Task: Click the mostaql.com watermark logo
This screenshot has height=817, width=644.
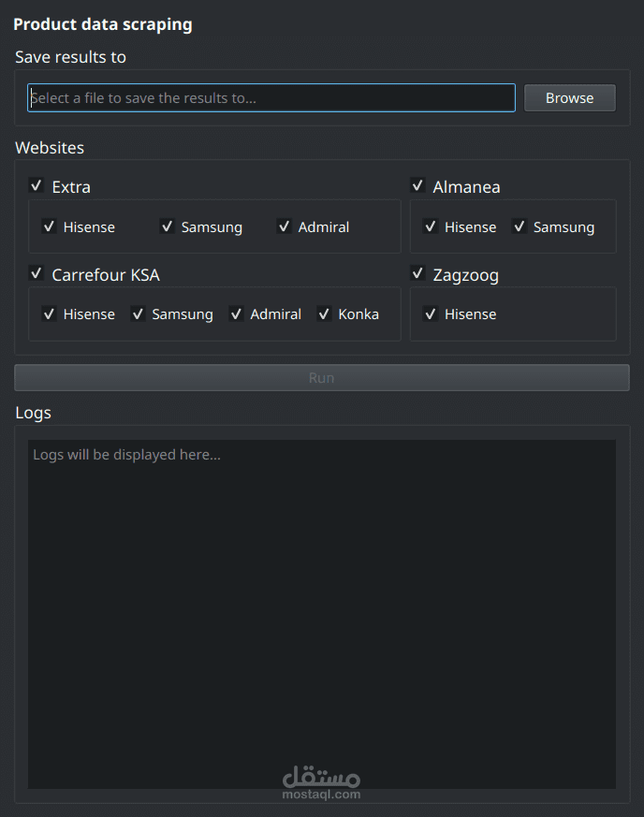Action: [321, 781]
